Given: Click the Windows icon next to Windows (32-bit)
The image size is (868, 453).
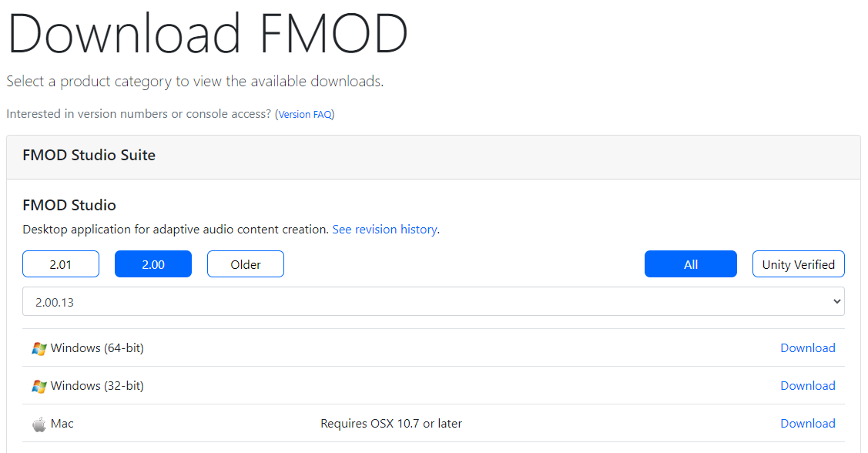Looking at the screenshot, I should (39, 385).
